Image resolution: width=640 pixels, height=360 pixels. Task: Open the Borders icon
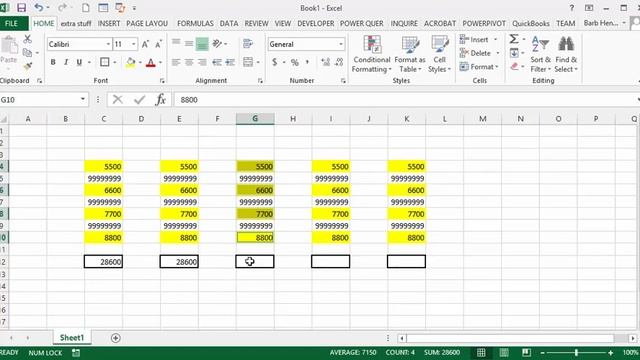tap(105, 62)
